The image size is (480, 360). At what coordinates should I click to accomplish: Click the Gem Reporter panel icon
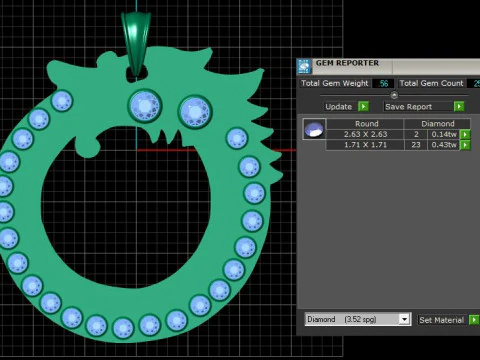[x=304, y=66]
